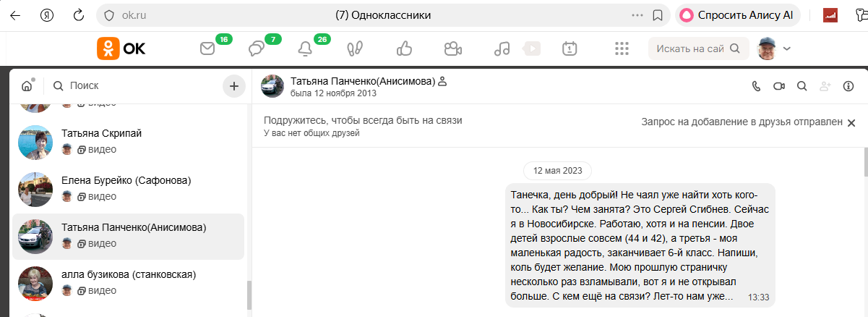Image resolution: width=868 pixels, height=317 pixels.
Task: Open browser three-dots page menu
Action: [637, 15]
